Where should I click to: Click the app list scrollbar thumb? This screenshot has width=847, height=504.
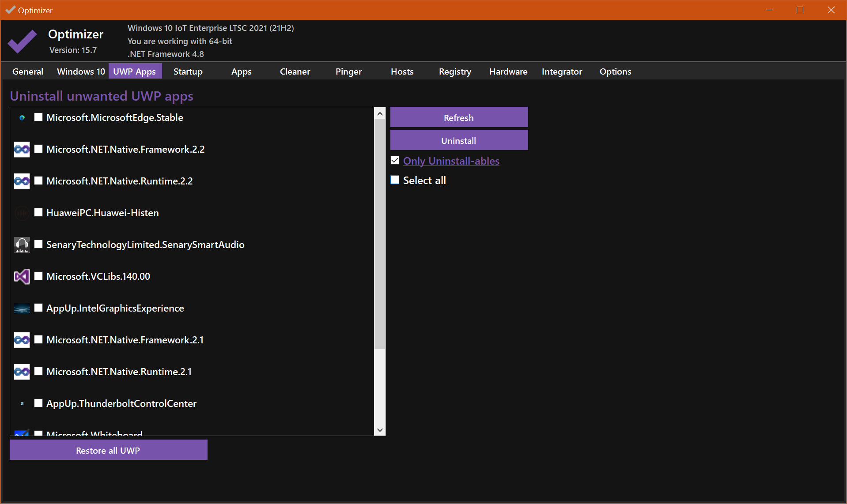tap(380, 234)
